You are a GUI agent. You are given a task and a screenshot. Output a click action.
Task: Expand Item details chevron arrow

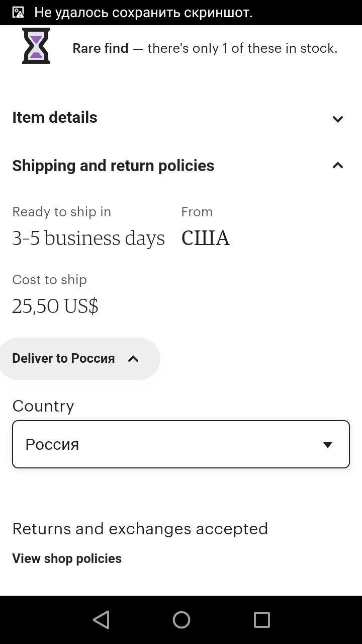(x=338, y=119)
